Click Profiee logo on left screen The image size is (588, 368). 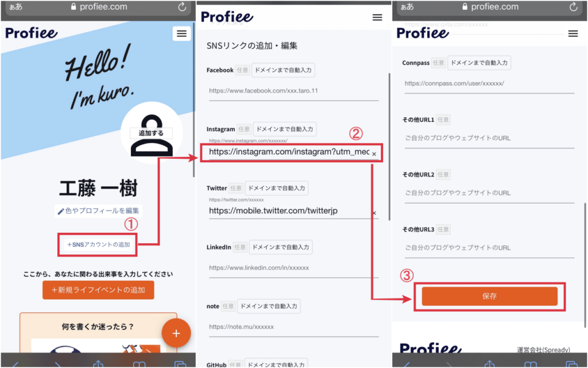tap(32, 33)
